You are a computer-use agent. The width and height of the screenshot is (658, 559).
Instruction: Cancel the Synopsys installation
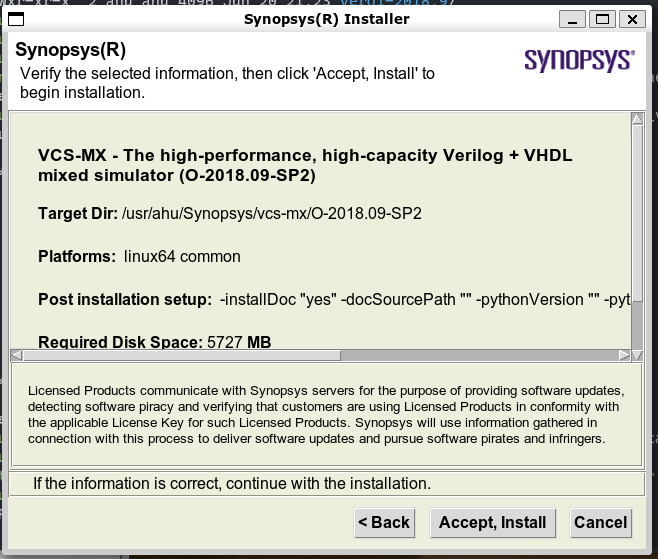click(x=600, y=522)
